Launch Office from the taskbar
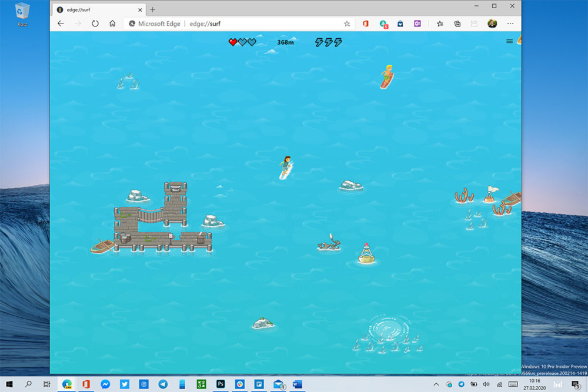This screenshot has height=392, width=588. [x=86, y=384]
